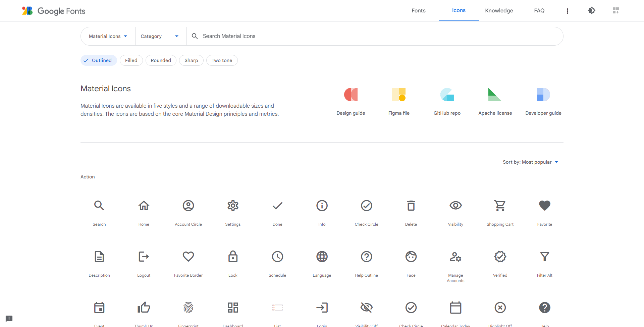This screenshot has width=644, height=327.
Task: Open the GitHub repo link
Action: pos(447,102)
